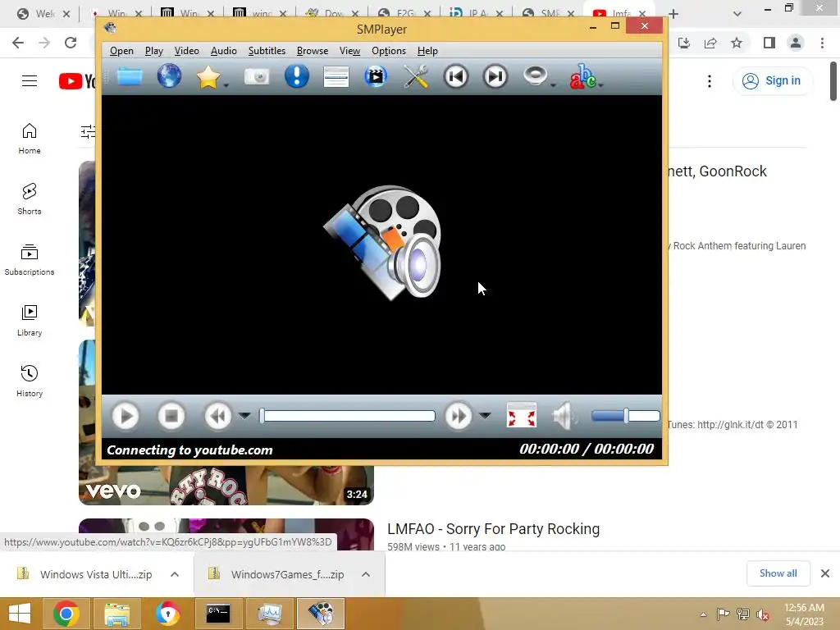This screenshot has height=630, width=840.
Task: Adjust the SMPlayer volume slider
Action: [x=625, y=416]
